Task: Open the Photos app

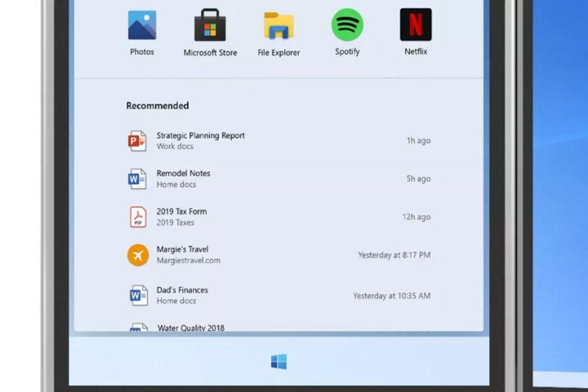Action: tap(142, 24)
